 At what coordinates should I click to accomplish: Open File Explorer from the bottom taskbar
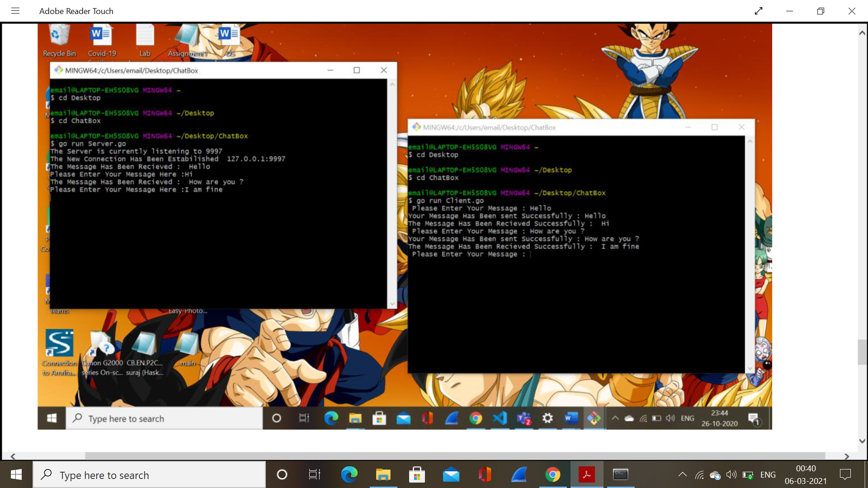(x=383, y=475)
